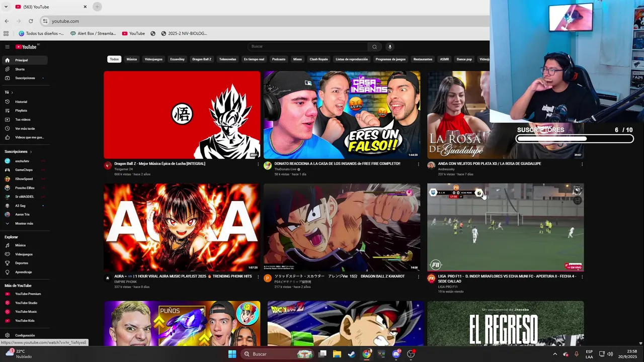This screenshot has width=644, height=362.
Task: Open Historial in the sidebar
Action: coord(24,102)
